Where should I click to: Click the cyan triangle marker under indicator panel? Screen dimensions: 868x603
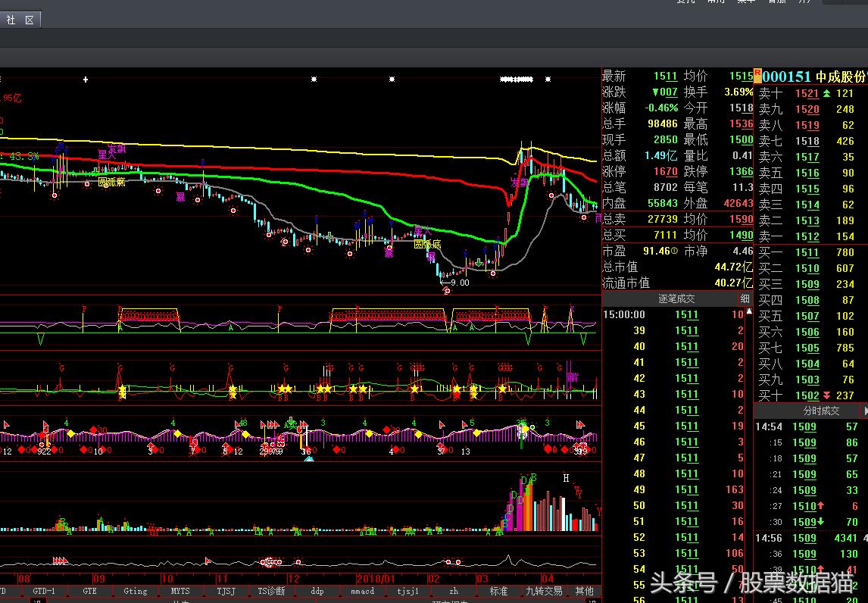[308, 458]
